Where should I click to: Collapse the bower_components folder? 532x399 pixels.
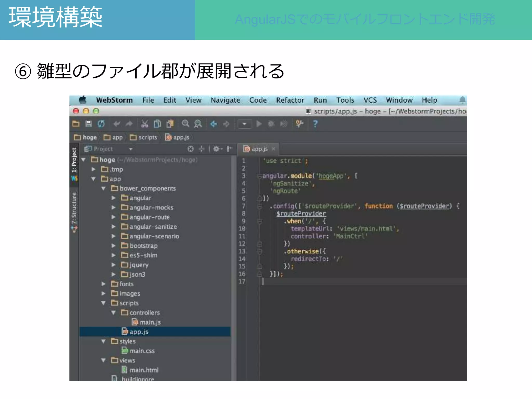click(103, 188)
